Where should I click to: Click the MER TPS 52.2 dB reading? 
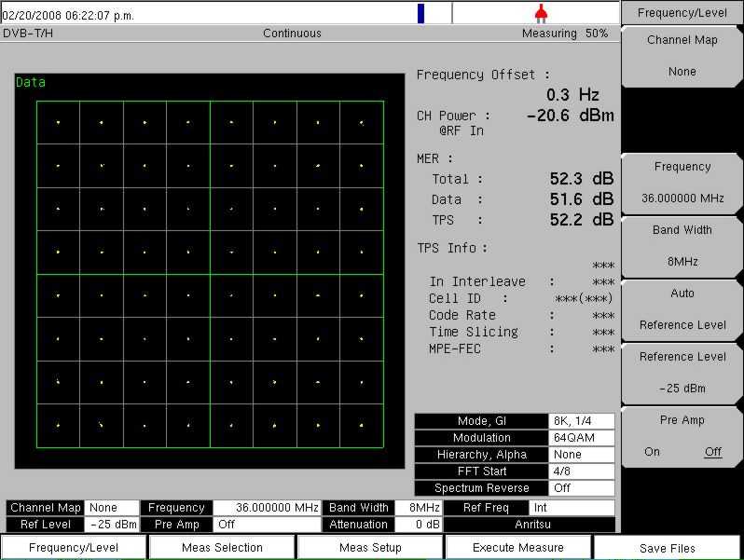coord(582,220)
